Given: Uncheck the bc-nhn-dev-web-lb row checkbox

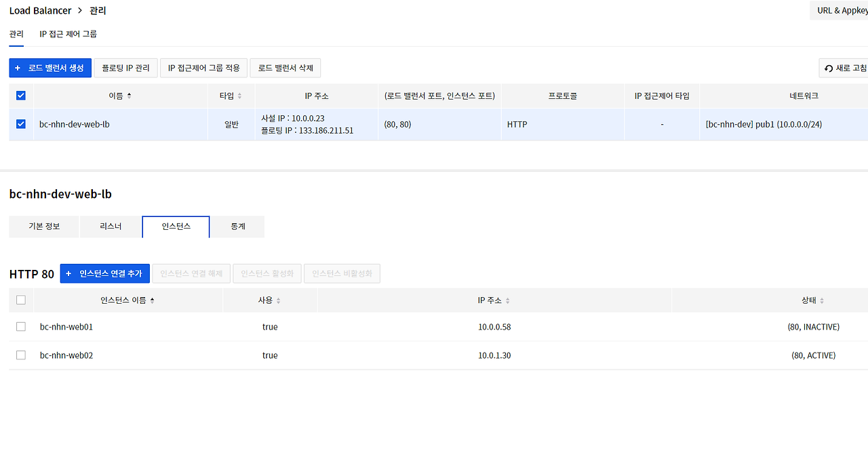Looking at the screenshot, I should coord(20,124).
